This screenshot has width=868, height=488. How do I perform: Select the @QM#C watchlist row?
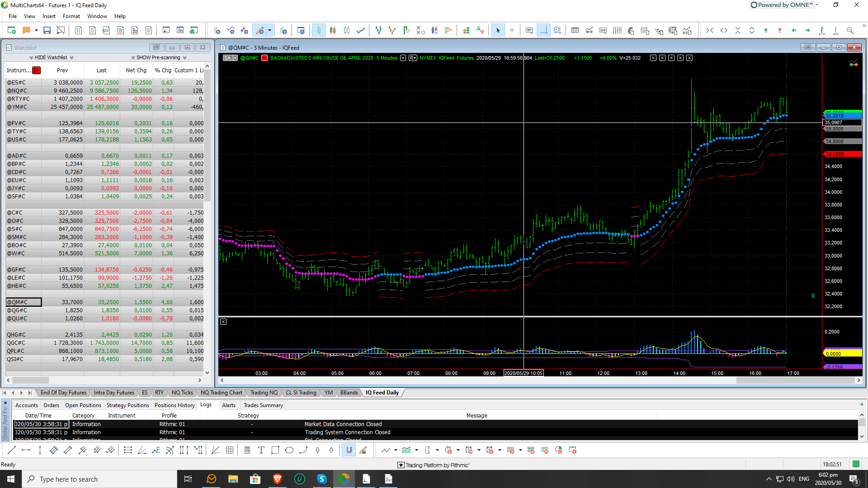pos(105,302)
